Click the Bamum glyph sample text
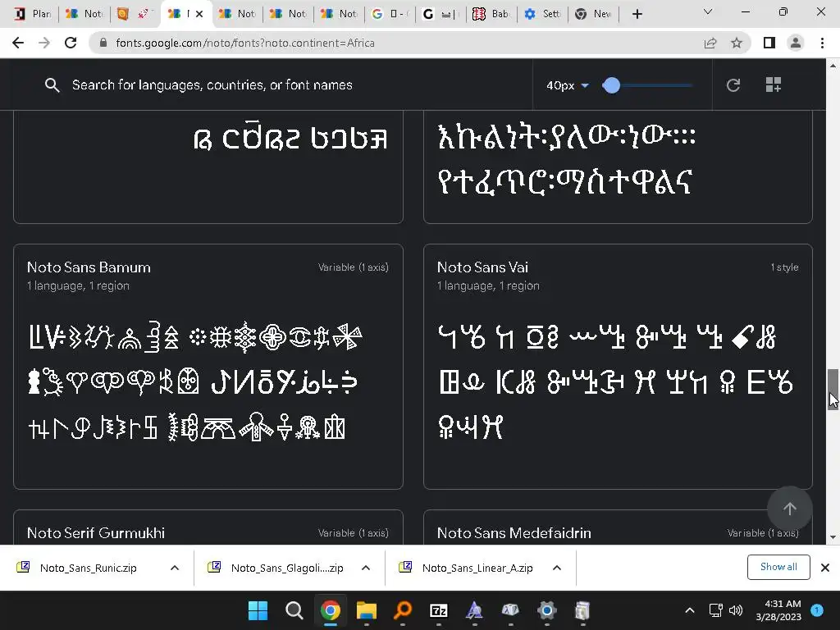This screenshot has width=840, height=630. (x=194, y=382)
